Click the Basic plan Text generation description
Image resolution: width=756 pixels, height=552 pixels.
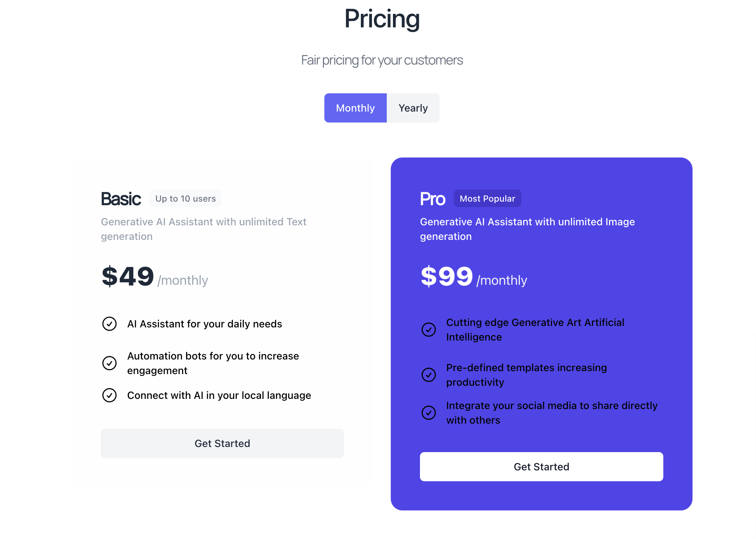(x=204, y=229)
